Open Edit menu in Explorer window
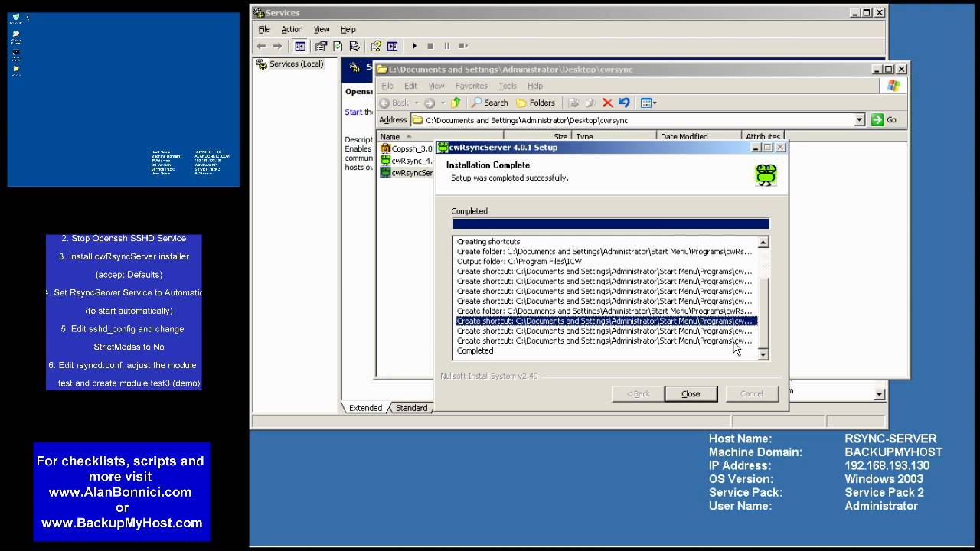980x551 pixels. (x=411, y=86)
